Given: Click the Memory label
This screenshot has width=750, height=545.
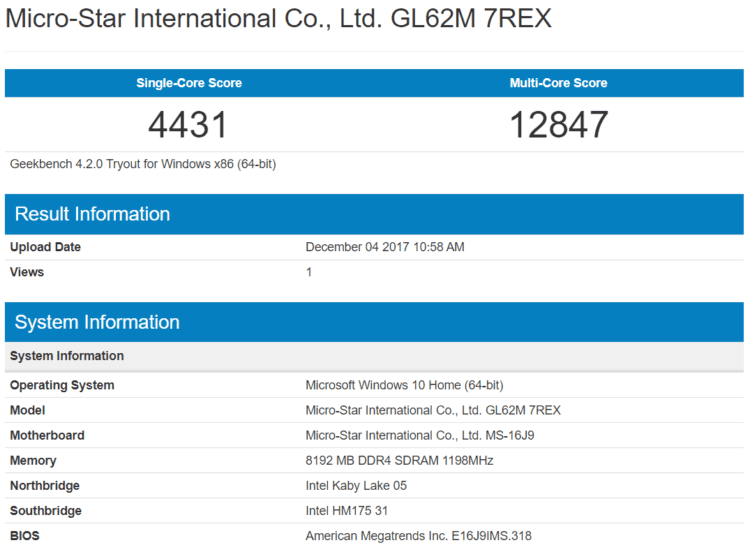Looking at the screenshot, I should click(x=33, y=460).
